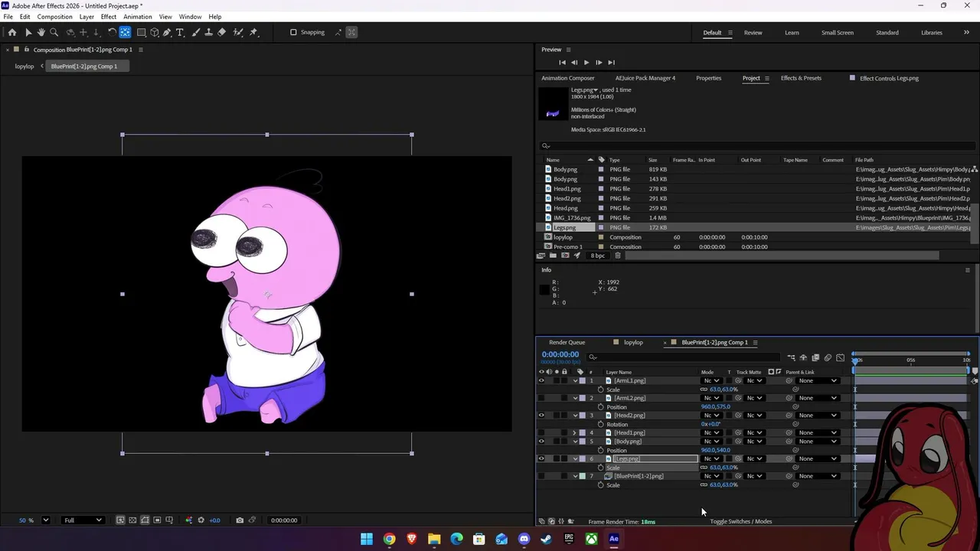
Task: Delete selected project item with trash icon
Action: point(618,255)
